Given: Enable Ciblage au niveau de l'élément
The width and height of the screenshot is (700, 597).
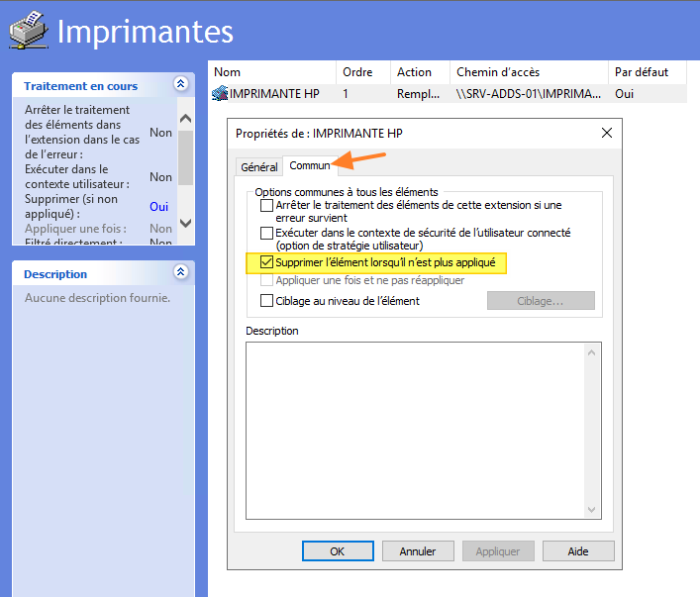Looking at the screenshot, I should (x=266, y=301).
